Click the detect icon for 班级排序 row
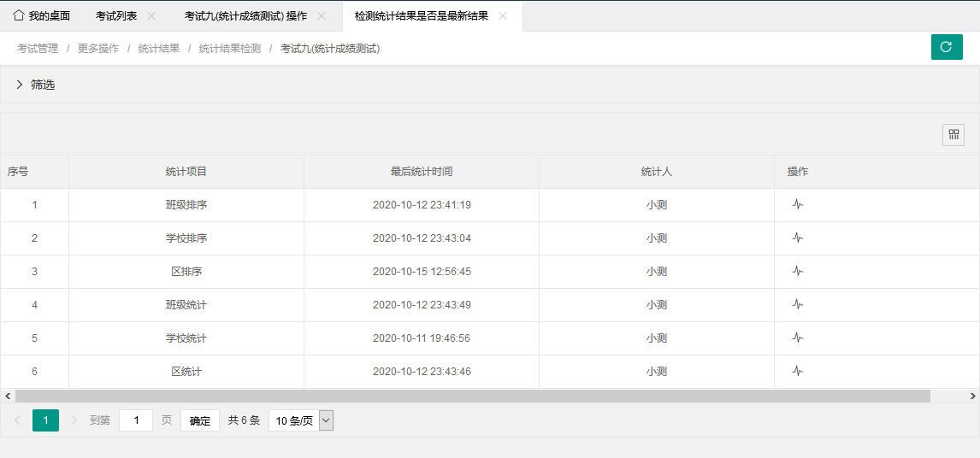This screenshot has height=458, width=980. (x=797, y=205)
